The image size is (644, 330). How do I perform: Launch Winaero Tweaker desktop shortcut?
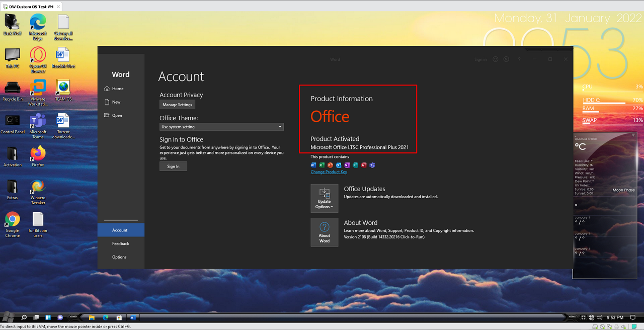[x=38, y=192]
